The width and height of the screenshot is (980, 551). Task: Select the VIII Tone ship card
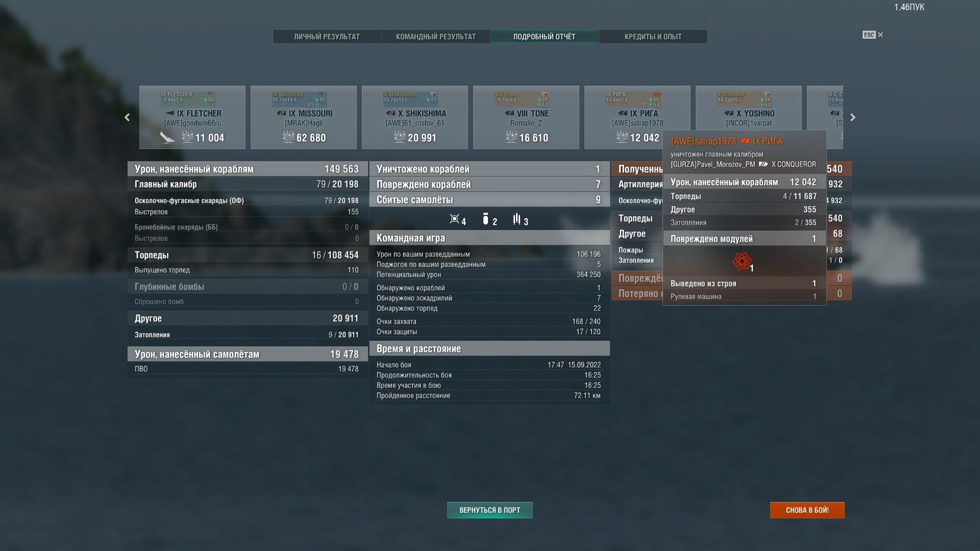coord(526,117)
